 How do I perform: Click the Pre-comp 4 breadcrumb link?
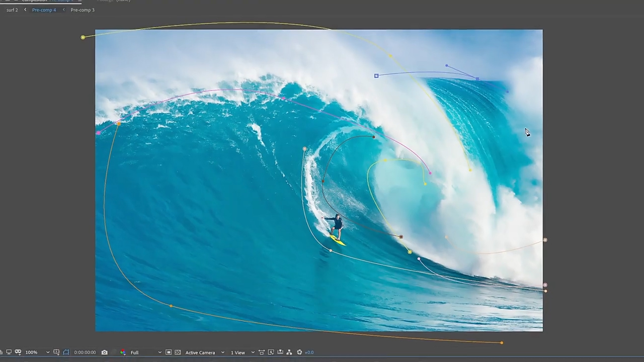[x=44, y=10]
